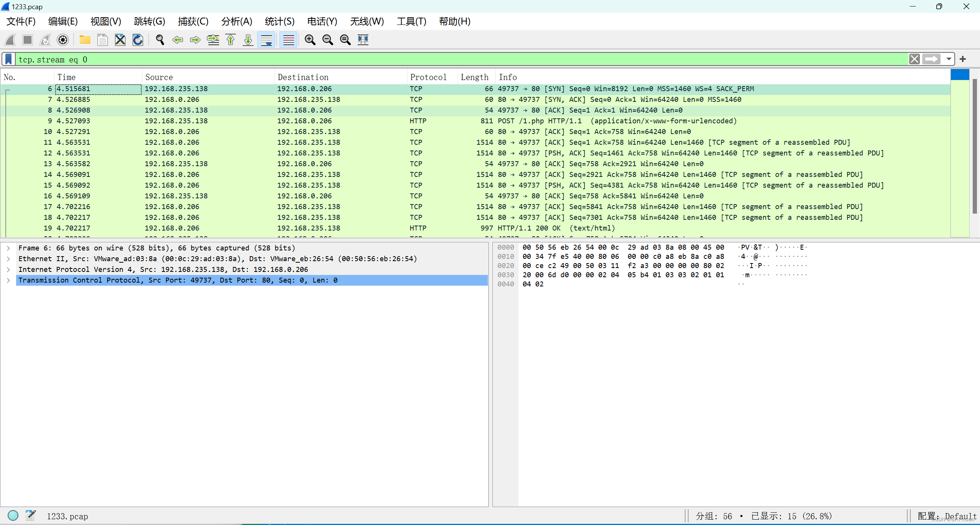
Task: Open the filter history dropdown arrow
Action: pos(949,59)
